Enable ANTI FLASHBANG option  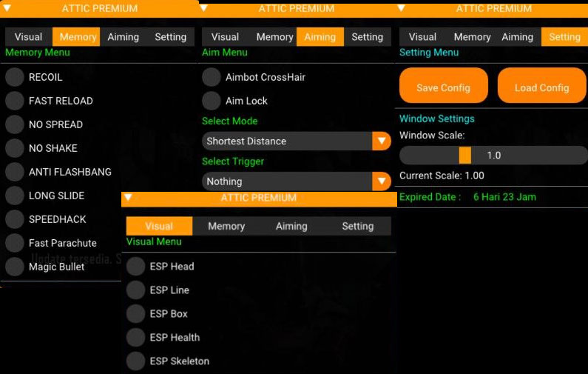click(15, 172)
